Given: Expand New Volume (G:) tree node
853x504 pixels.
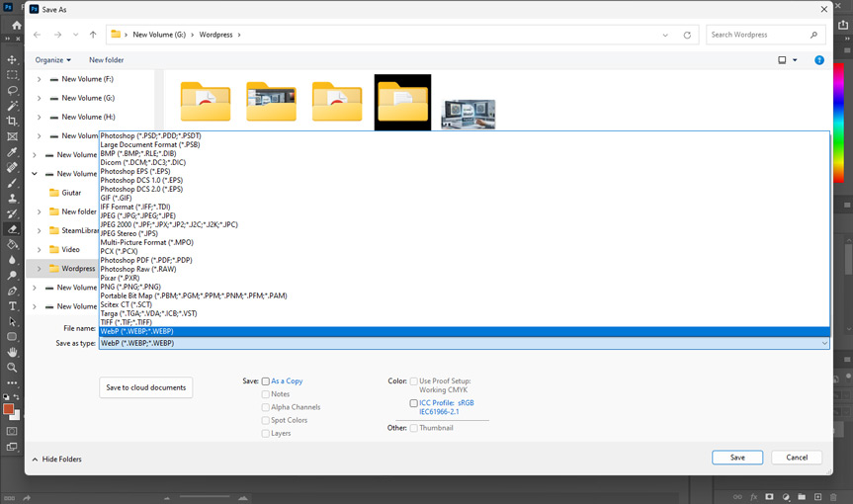Looking at the screenshot, I should (39, 99).
